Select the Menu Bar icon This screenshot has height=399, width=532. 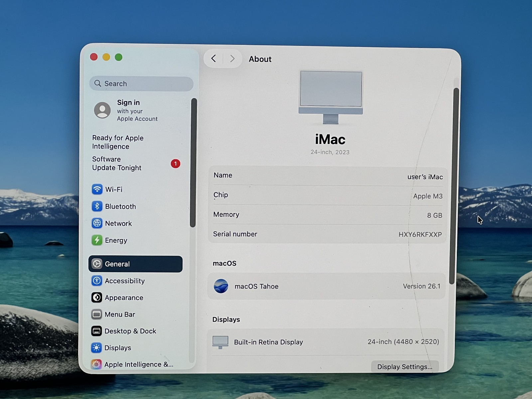(96, 314)
